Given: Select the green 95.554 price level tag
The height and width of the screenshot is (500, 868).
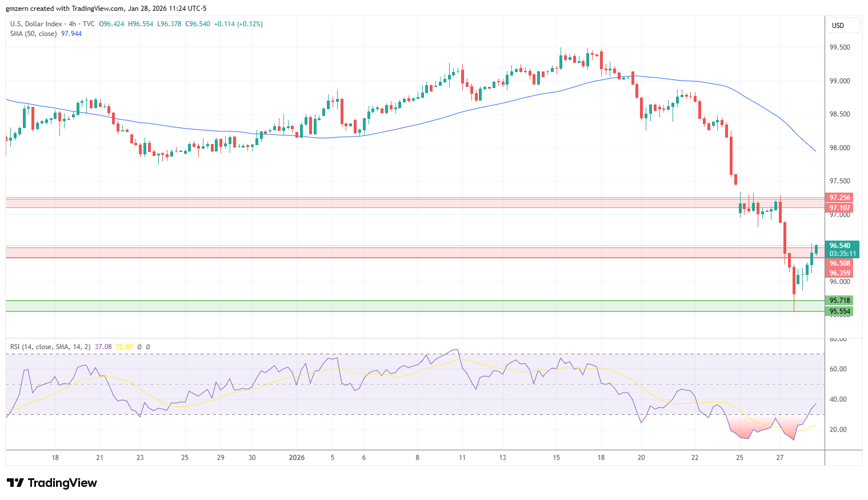Looking at the screenshot, I should pos(839,311).
